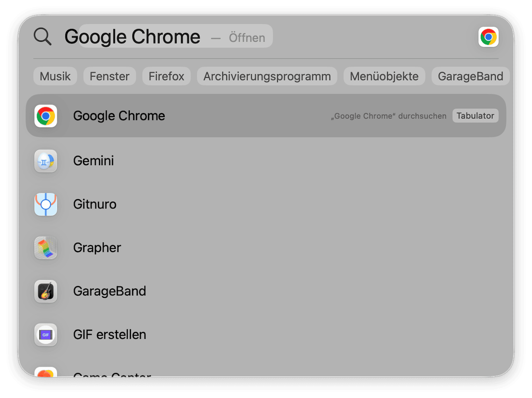Click the Google Chrome app icon in results
Image resolution: width=532 pixels, height=398 pixels.
point(46,116)
